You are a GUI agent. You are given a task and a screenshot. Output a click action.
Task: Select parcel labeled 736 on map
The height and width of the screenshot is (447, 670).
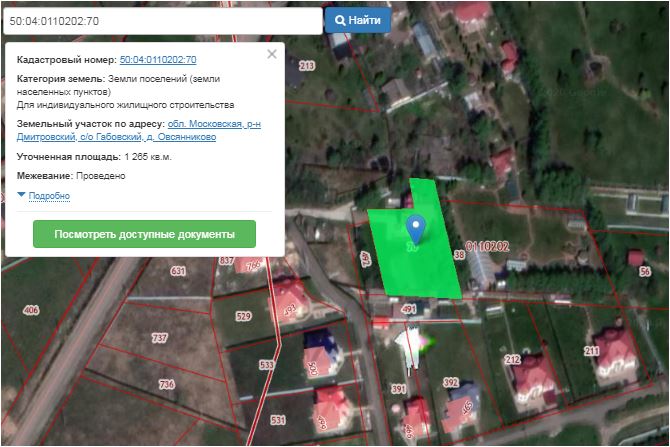pos(166,384)
